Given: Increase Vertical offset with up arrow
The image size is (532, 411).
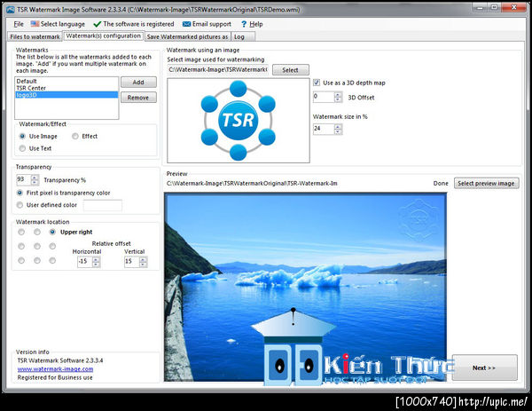Looking at the screenshot, I should (144, 259).
